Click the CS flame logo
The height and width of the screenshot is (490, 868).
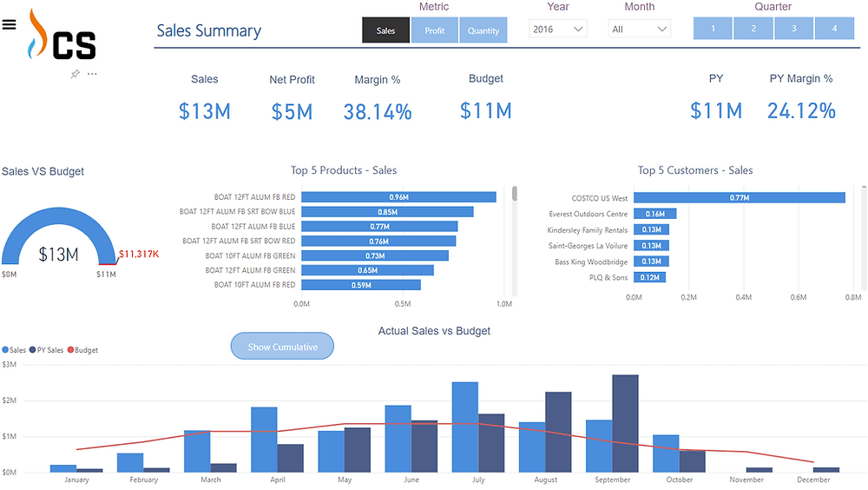62,35
